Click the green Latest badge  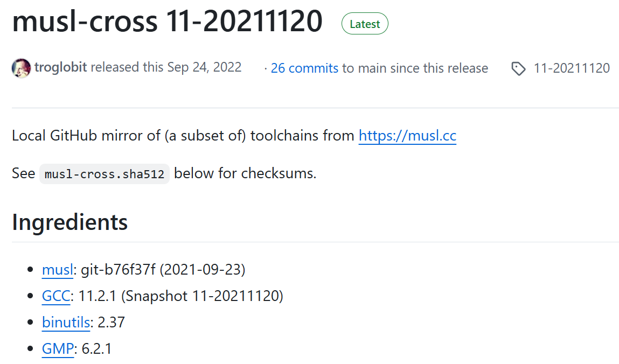click(365, 24)
